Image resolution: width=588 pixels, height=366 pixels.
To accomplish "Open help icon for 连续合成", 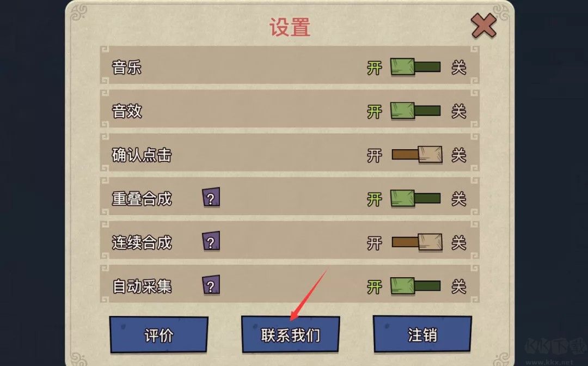I will pyautogui.click(x=211, y=241).
